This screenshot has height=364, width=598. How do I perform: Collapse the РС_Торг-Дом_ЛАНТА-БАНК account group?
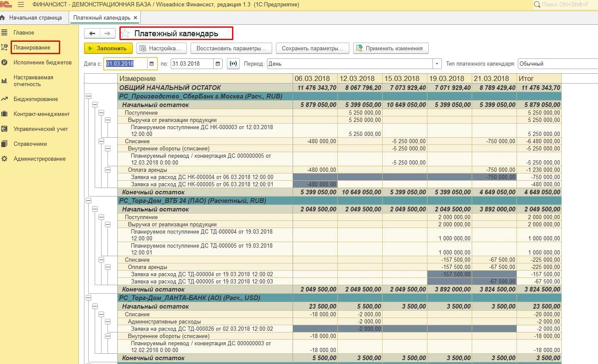coord(89,298)
